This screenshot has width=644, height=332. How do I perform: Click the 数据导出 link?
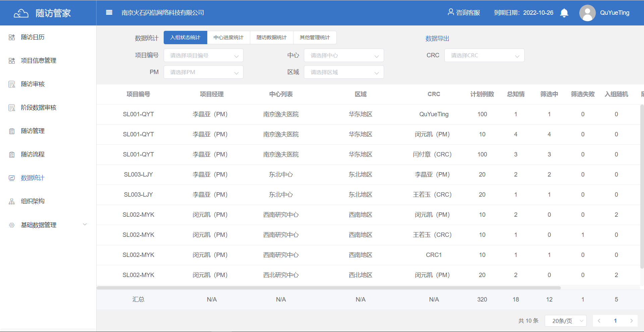(437, 39)
